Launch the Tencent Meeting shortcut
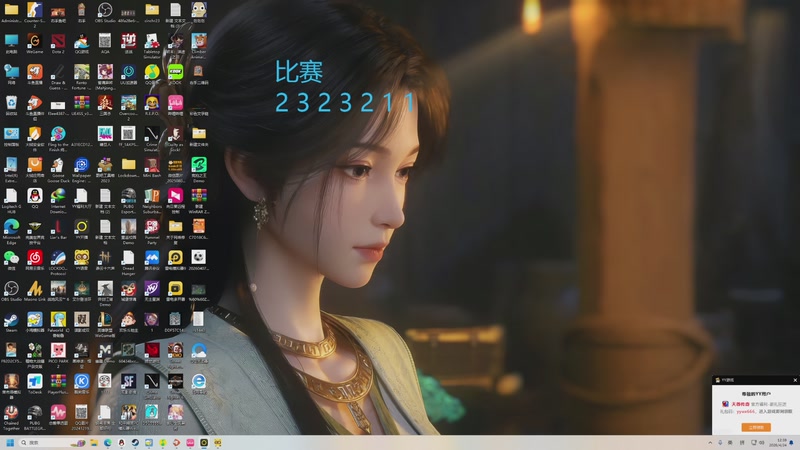Viewport: 800px width, 450px height. point(152,260)
